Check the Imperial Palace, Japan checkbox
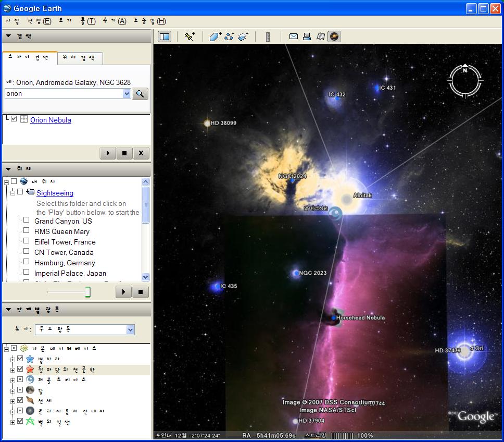 [x=27, y=272]
